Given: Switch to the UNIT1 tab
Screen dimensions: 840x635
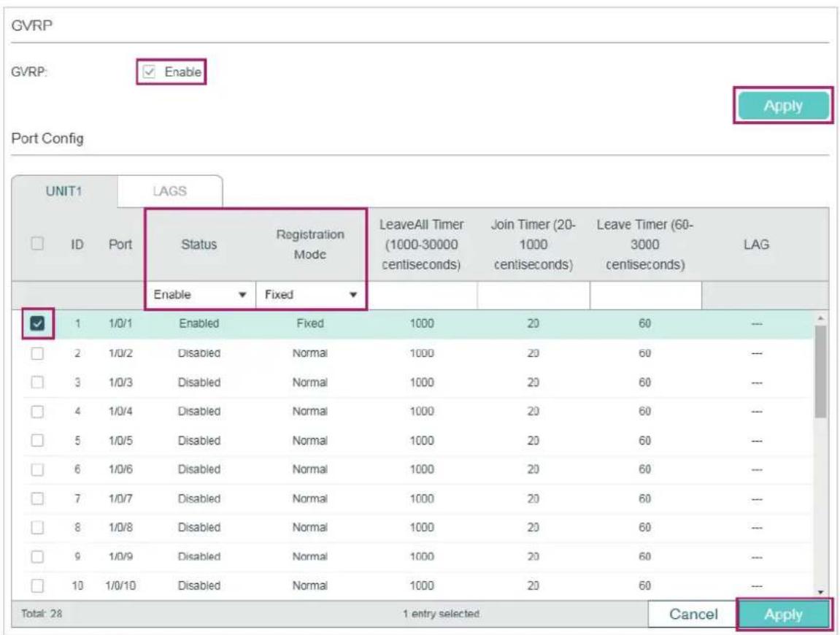Looking at the screenshot, I should point(63,191).
